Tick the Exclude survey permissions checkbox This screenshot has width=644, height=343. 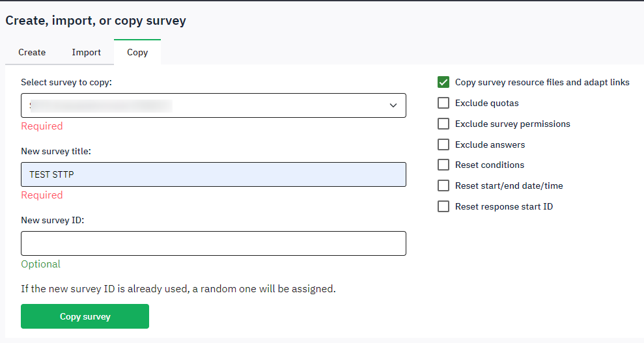pyautogui.click(x=443, y=124)
